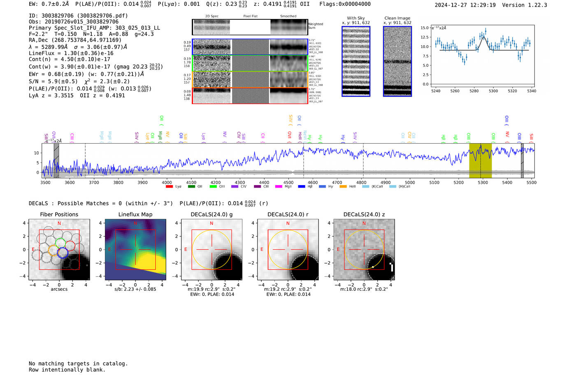Click the Gaussian emission line fit plot

pos(483,56)
